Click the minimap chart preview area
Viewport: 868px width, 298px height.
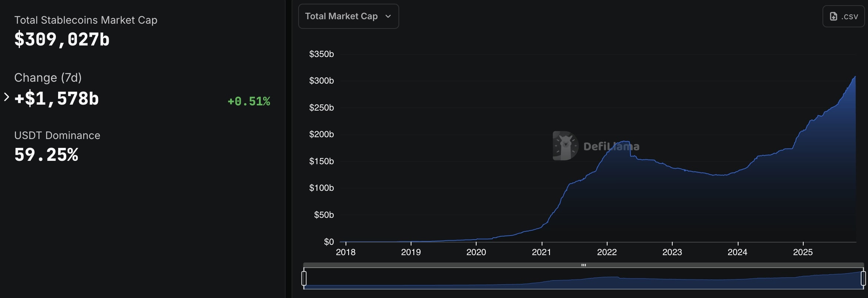point(583,279)
